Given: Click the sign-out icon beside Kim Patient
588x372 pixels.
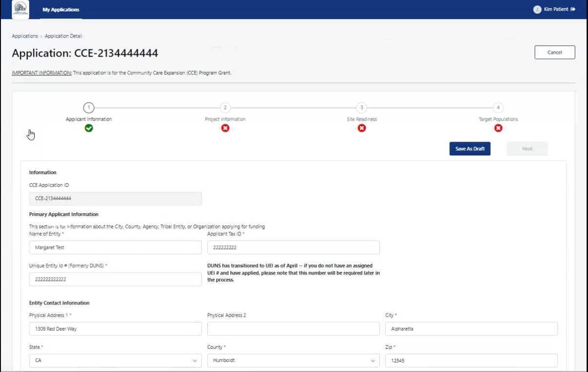Looking at the screenshot, I should [x=573, y=9].
